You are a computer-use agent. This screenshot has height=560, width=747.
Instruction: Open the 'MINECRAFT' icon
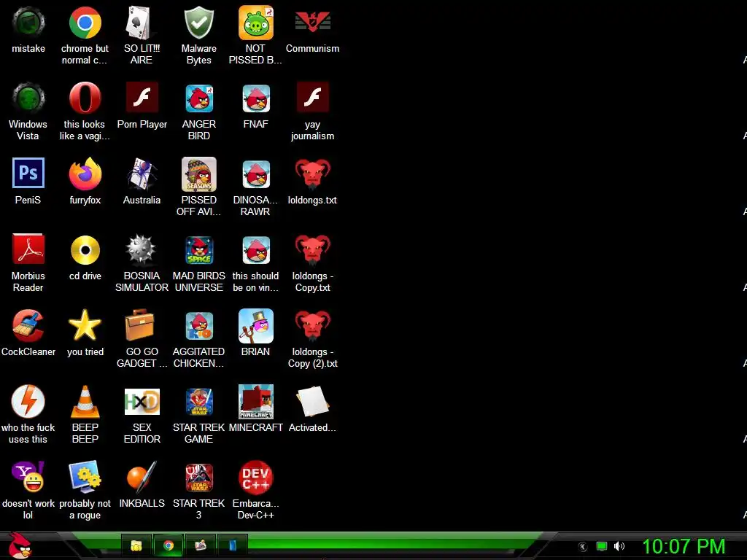(256, 402)
